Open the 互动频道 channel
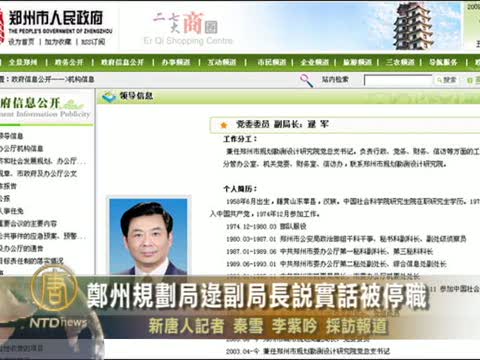The image size is (480, 360). point(222,62)
